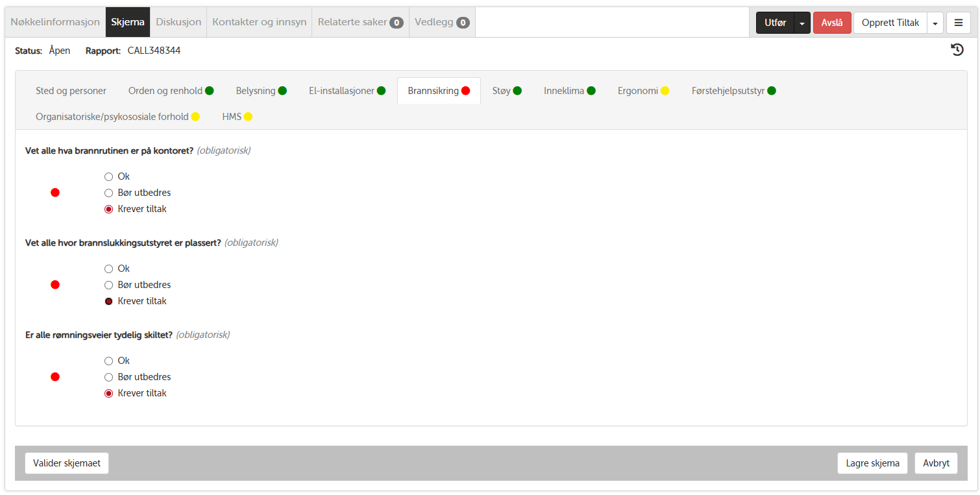Switch to the Diskusjon tab
Image resolution: width=980 pixels, height=495 pixels.
click(178, 22)
